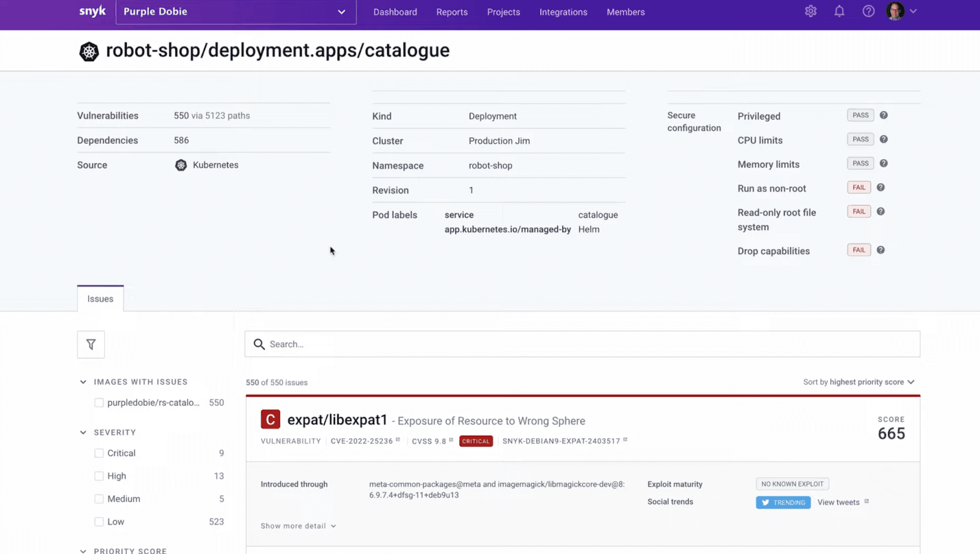Click the '586' dependencies value

(x=181, y=140)
